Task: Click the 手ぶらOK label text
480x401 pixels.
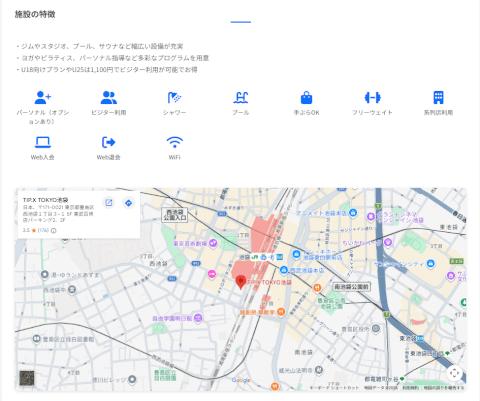Action: click(306, 113)
